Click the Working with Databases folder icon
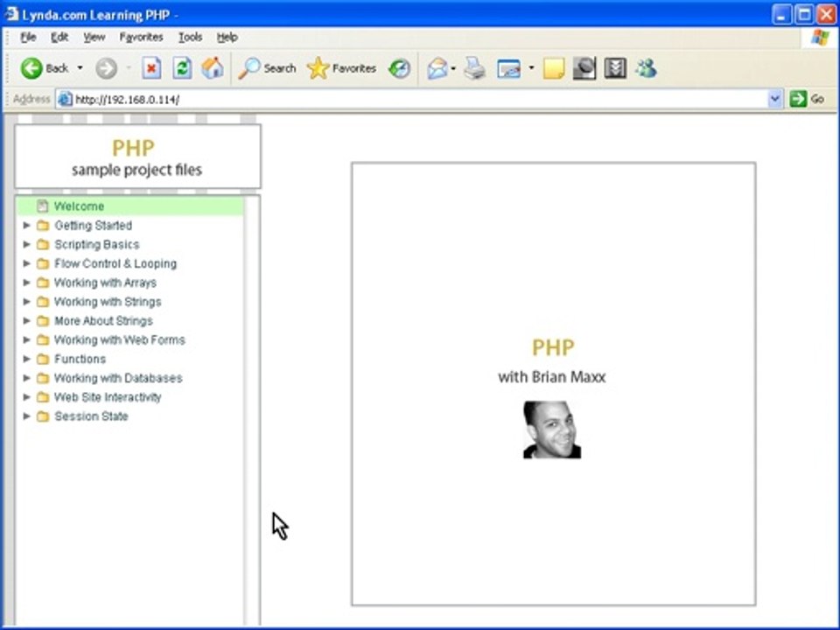Screen dimensions: 840x630 pos(43,378)
